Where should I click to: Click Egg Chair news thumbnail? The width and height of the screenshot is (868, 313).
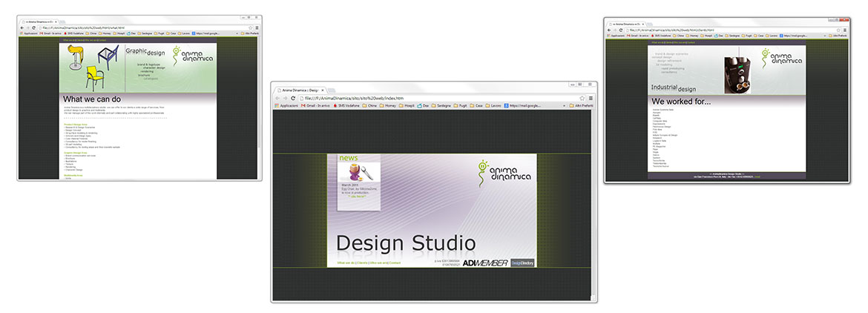[x=359, y=173]
